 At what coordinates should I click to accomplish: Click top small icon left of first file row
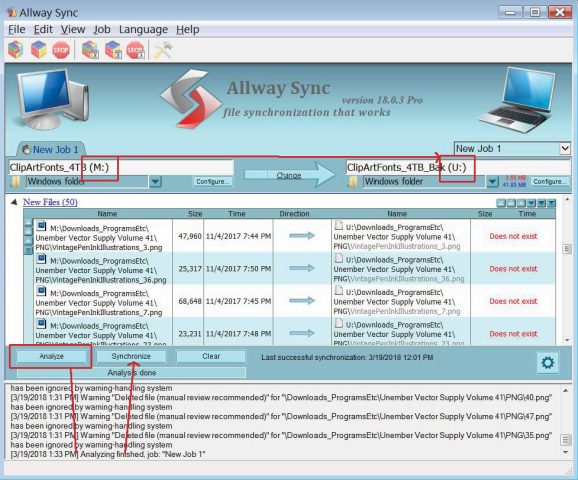tap(28, 223)
